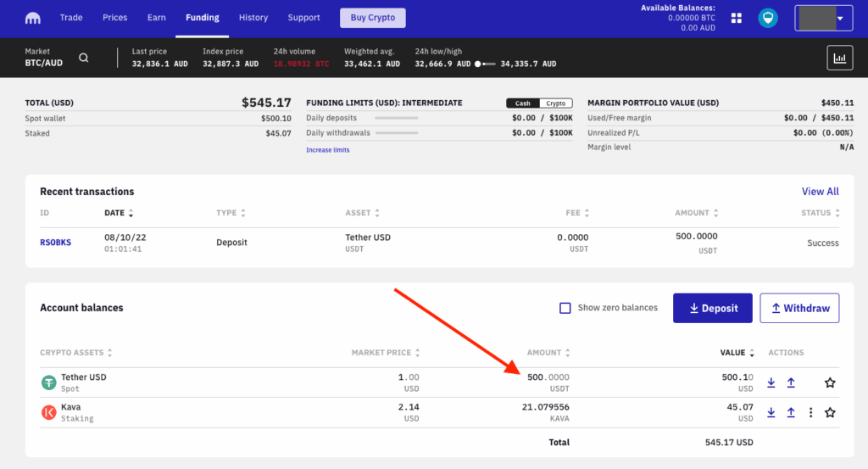Click the 21.079556 KAVA amount
The image size is (868, 469).
tap(545, 407)
